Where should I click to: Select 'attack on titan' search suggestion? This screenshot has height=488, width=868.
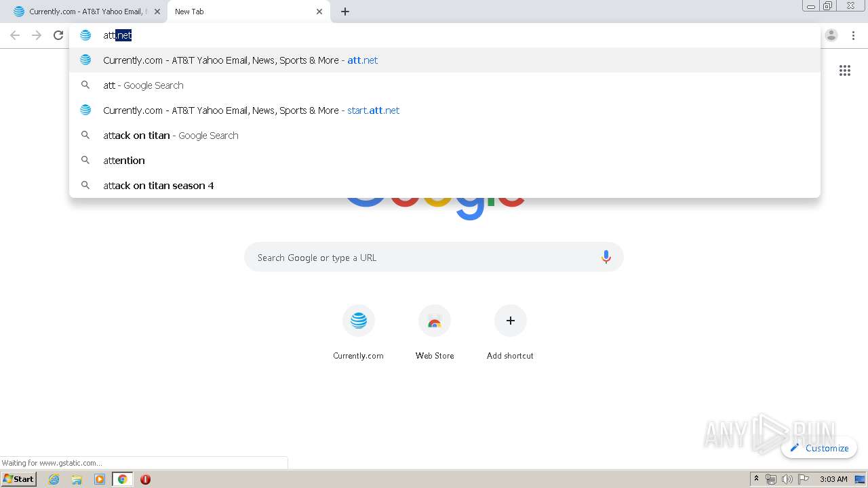click(445, 136)
